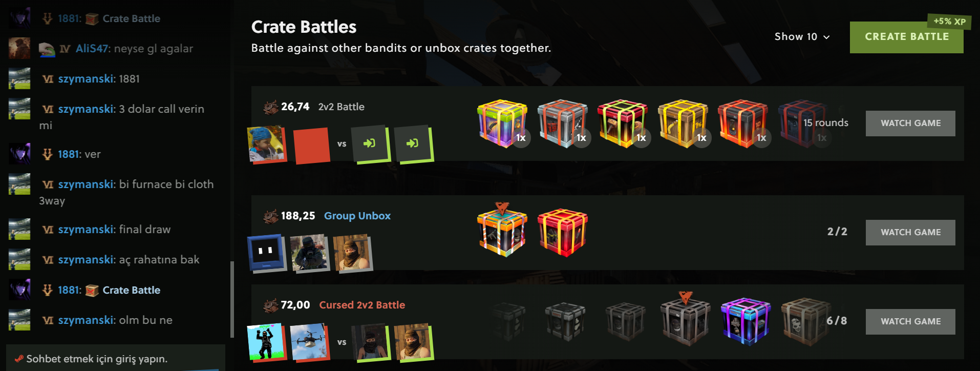Click the Create Battle button

click(x=906, y=37)
